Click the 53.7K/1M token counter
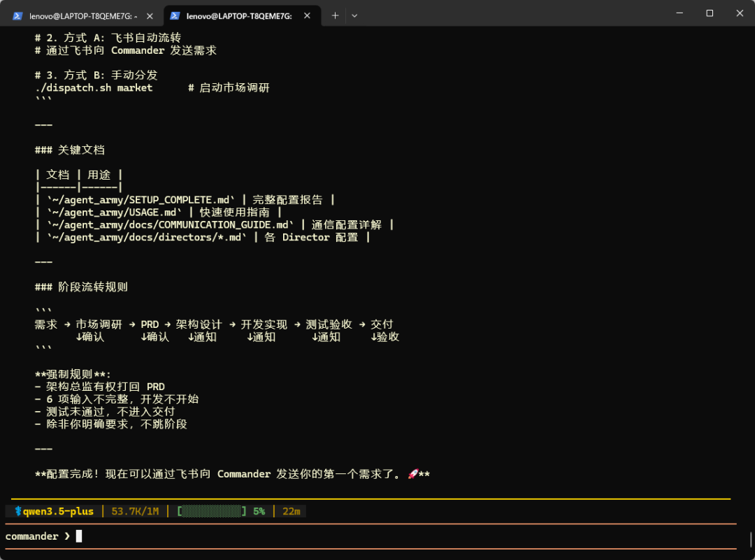The width and height of the screenshot is (755, 560). point(135,511)
